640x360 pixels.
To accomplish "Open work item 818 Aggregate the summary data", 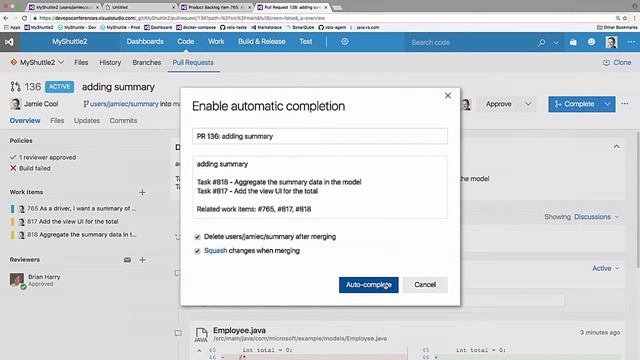I will (82, 235).
